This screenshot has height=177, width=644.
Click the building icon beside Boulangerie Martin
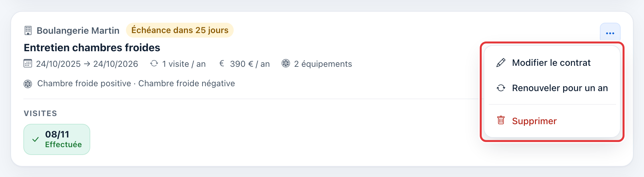pos(28,30)
